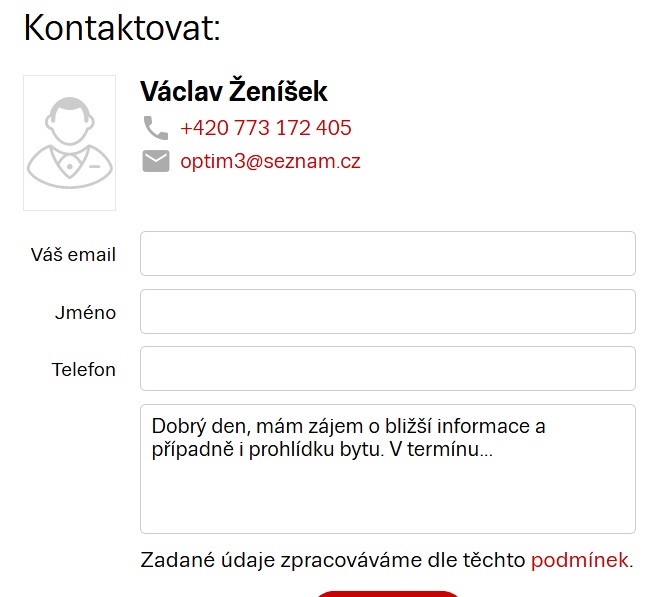Focus the Telefon input field
The image size is (667, 597).
click(x=388, y=368)
